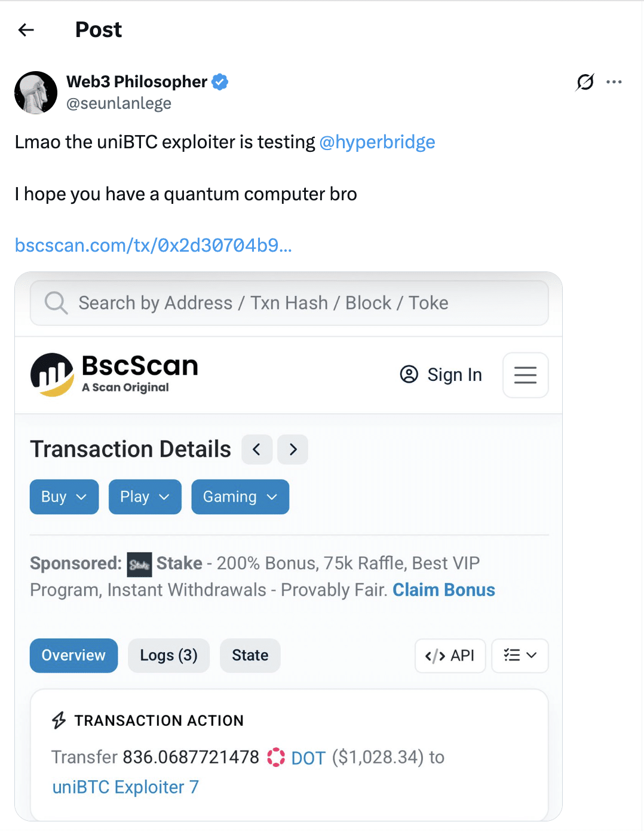Screen dimensions: 644x831
Task: Open the Grok icon on post
Action: pyautogui.click(x=585, y=82)
